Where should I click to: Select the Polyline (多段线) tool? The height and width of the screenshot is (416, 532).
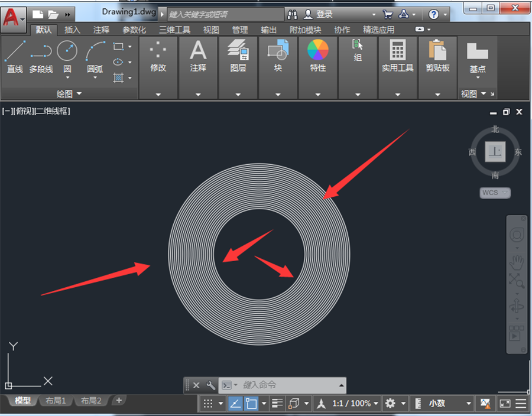point(41,57)
